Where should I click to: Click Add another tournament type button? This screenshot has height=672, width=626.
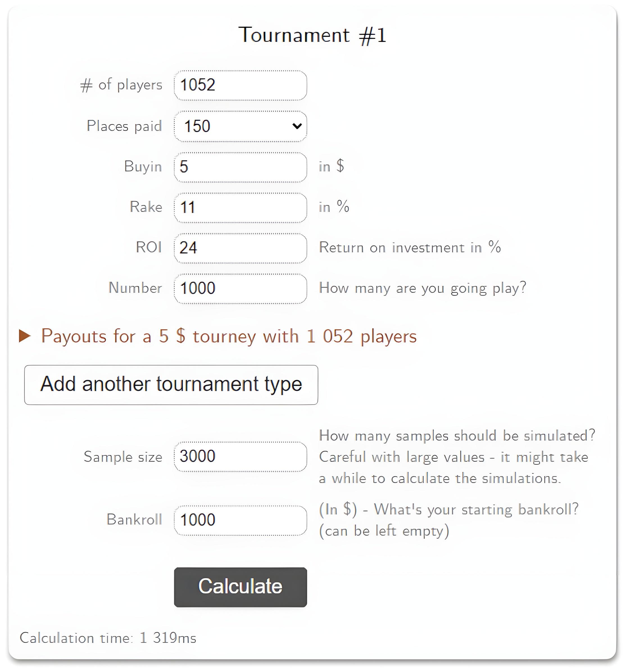click(171, 385)
